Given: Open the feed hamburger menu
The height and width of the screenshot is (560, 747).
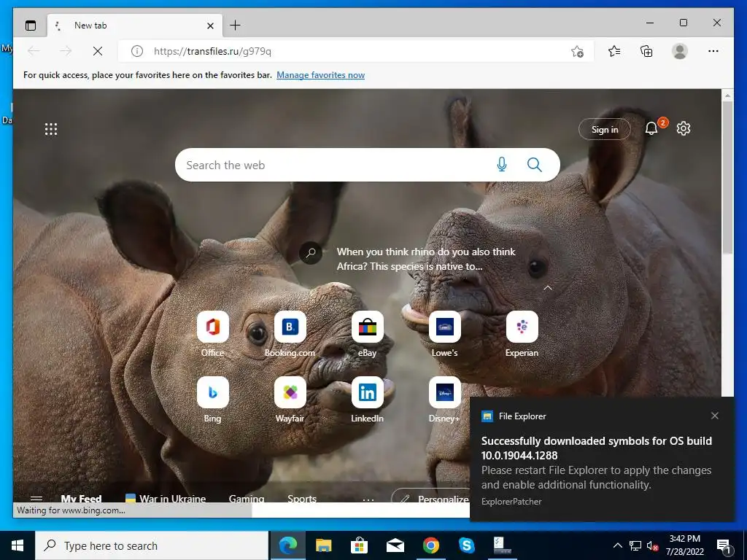Looking at the screenshot, I should point(36,499).
